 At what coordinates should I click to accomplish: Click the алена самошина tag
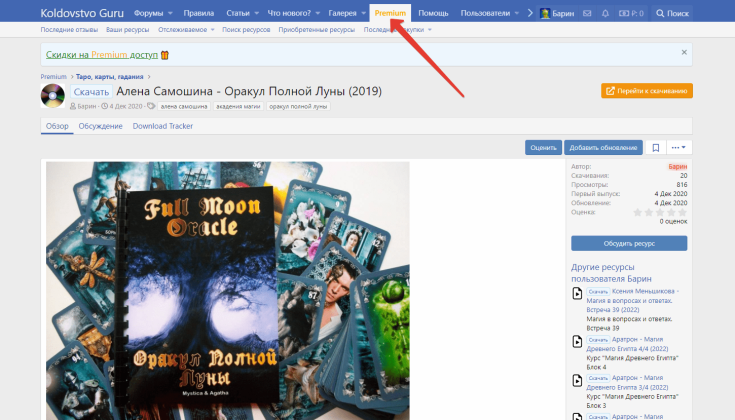click(x=184, y=106)
